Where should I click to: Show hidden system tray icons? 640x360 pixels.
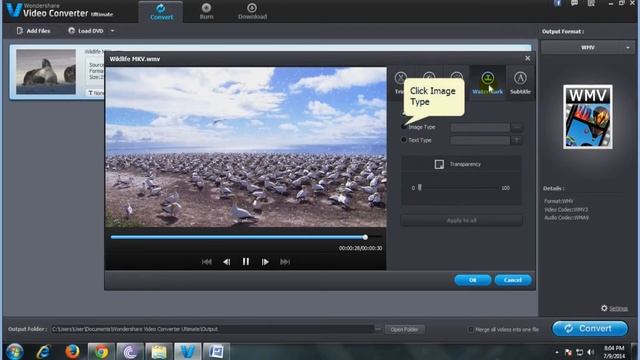point(557,352)
